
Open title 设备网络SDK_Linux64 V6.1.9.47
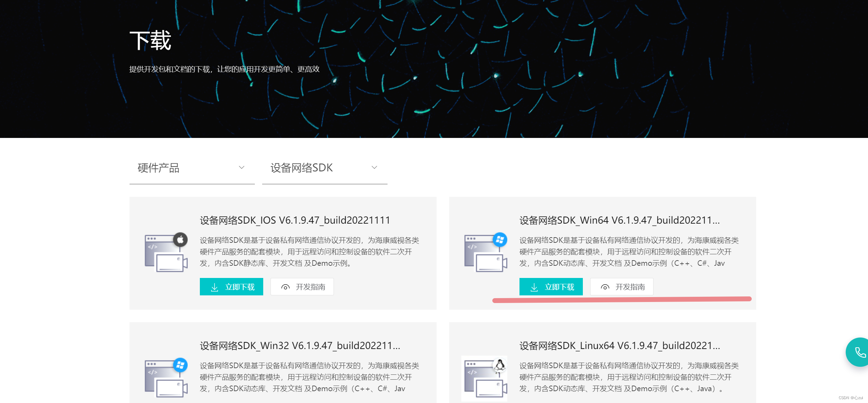click(620, 346)
